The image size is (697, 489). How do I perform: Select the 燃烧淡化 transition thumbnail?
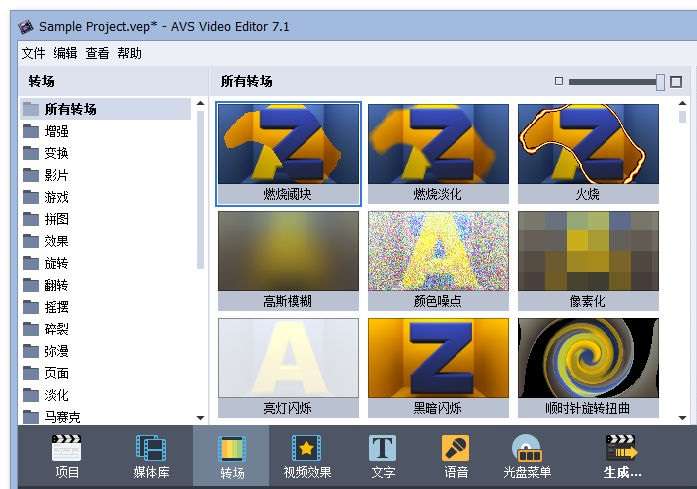click(x=438, y=154)
